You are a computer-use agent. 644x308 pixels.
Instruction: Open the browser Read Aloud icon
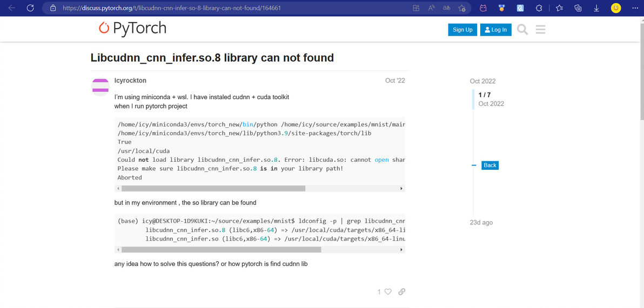pos(432,8)
